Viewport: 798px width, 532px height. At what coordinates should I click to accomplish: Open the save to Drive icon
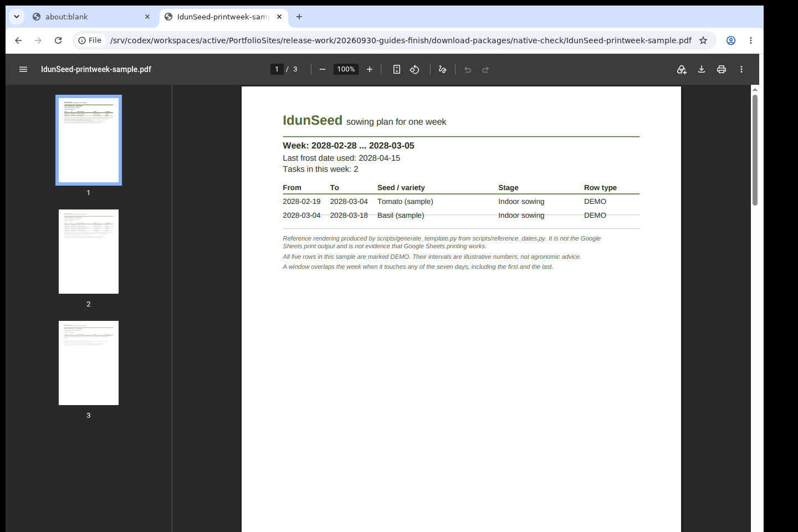682,69
